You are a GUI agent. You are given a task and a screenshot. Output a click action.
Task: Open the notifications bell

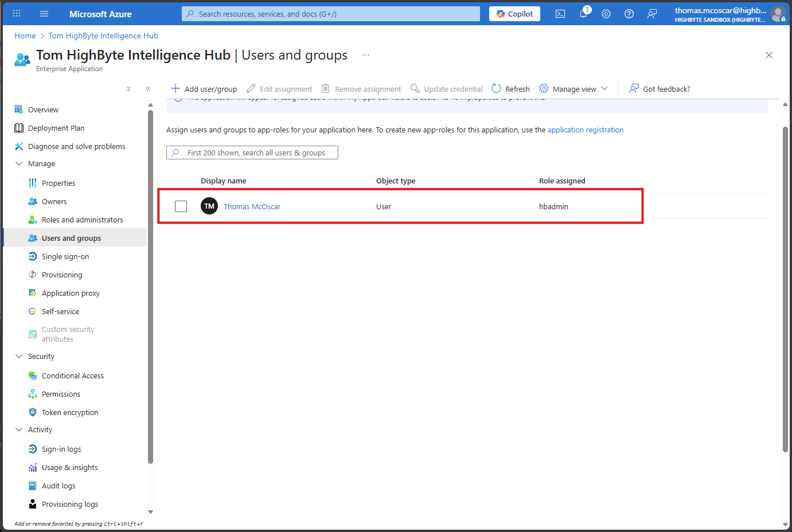pos(583,14)
